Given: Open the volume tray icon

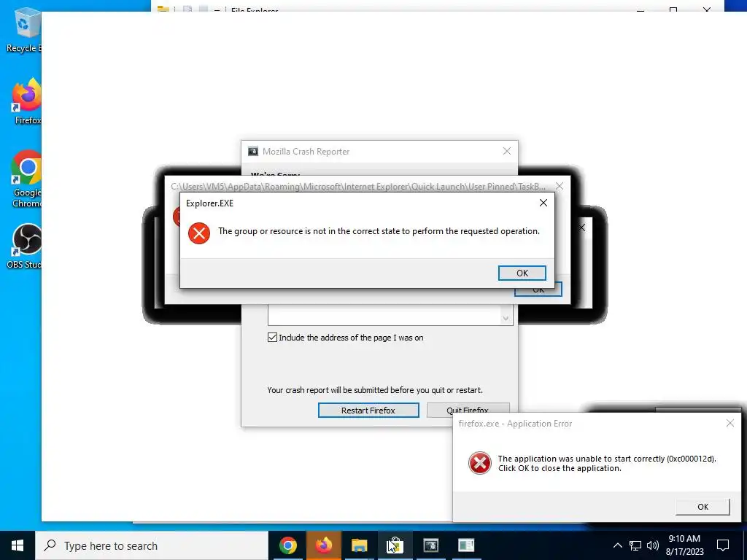Looking at the screenshot, I should pos(653,545).
